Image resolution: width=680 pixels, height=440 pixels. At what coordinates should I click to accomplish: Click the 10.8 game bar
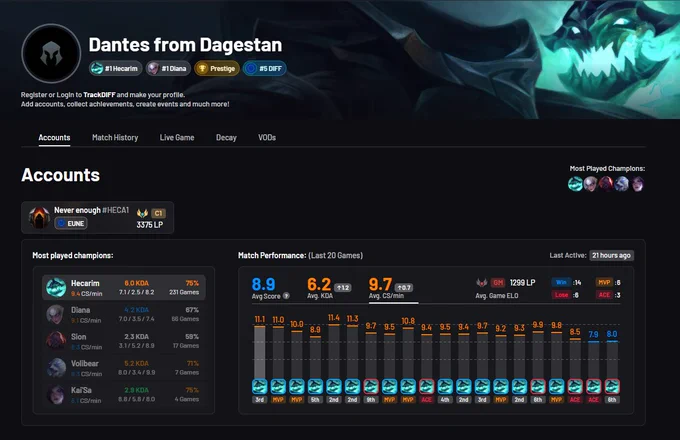[x=408, y=353]
